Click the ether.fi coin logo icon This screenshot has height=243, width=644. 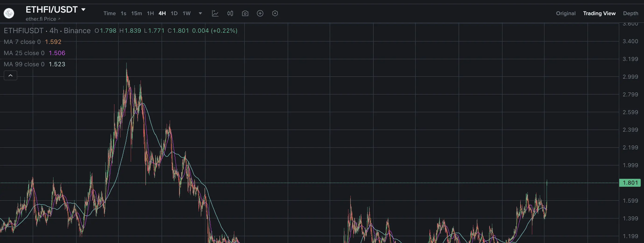pos(9,13)
